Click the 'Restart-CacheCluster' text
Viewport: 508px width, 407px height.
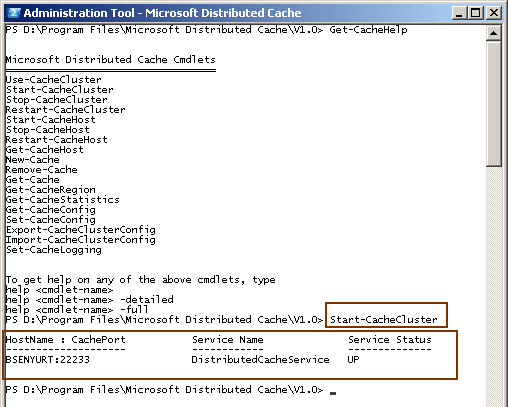tap(66, 110)
